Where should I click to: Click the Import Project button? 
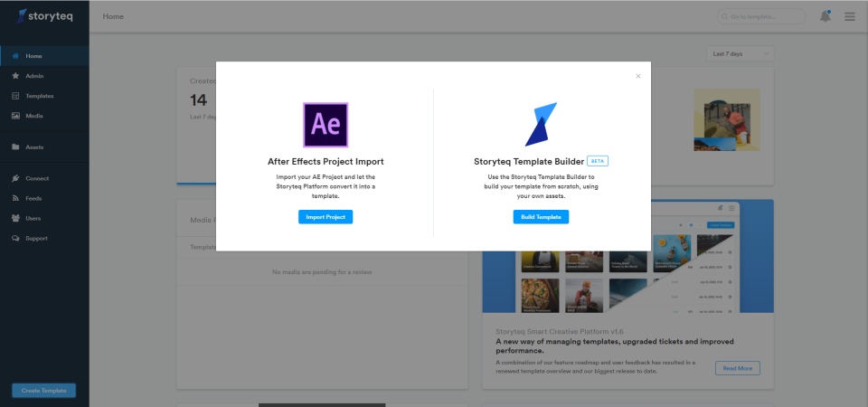click(x=325, y=217)
